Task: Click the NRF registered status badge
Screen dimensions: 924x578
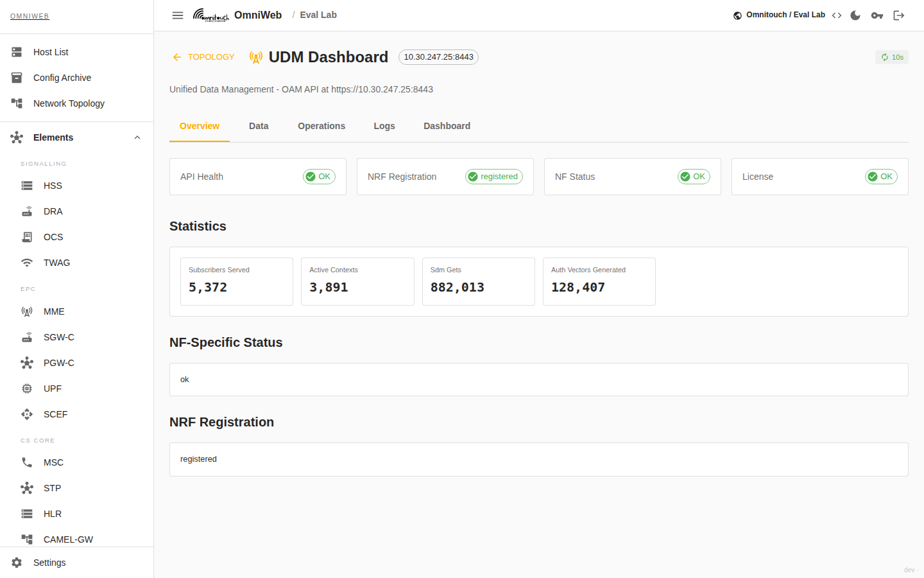Action: (494, 177)
